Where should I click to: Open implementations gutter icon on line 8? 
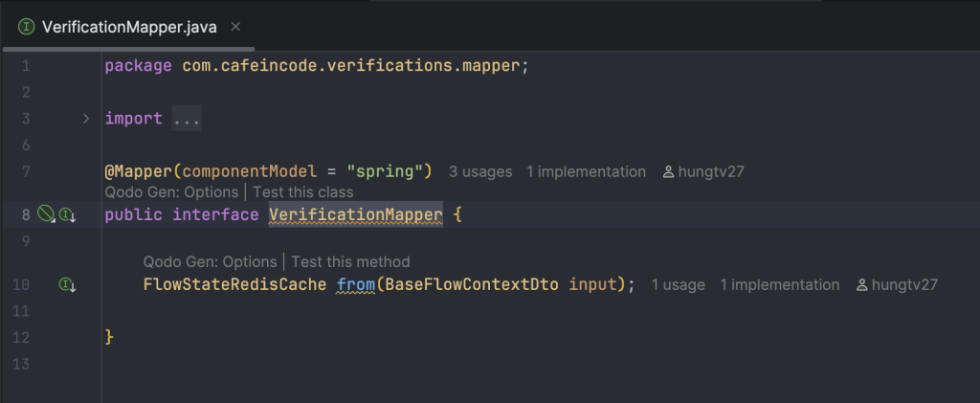point(67,215)
